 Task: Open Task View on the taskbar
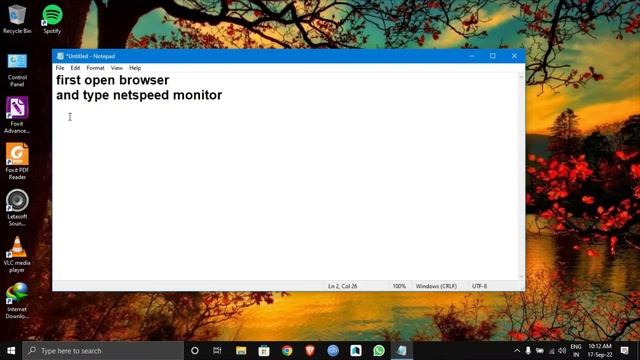pyautogui.click(x=217, y=351)
